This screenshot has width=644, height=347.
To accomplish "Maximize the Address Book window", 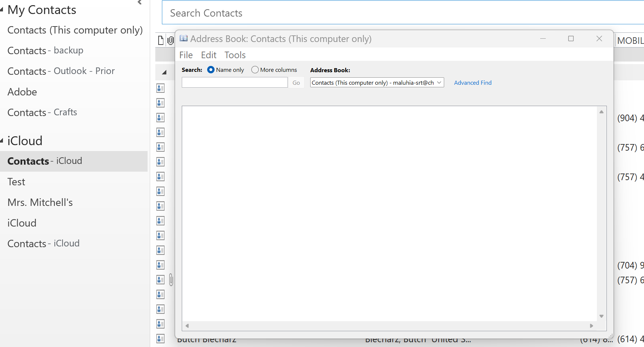I will pos(571,39).
